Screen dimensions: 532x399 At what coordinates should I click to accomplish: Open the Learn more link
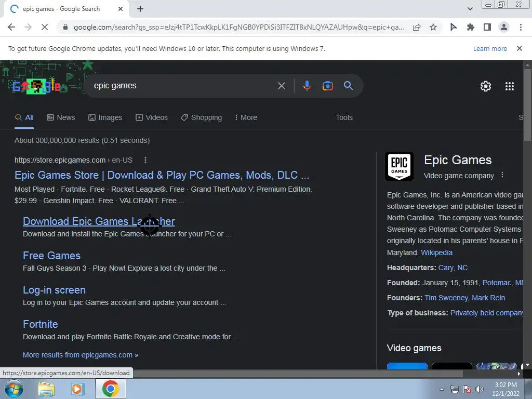point(490,48)
